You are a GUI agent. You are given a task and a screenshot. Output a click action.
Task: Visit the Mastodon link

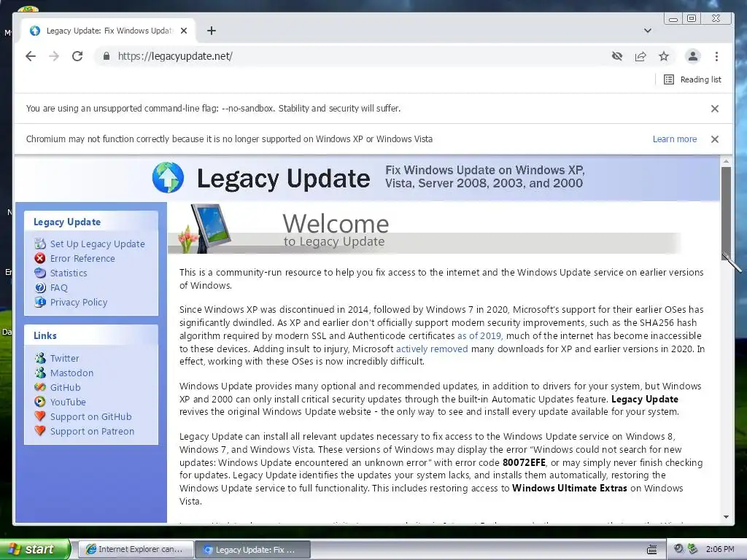point(71,373)
